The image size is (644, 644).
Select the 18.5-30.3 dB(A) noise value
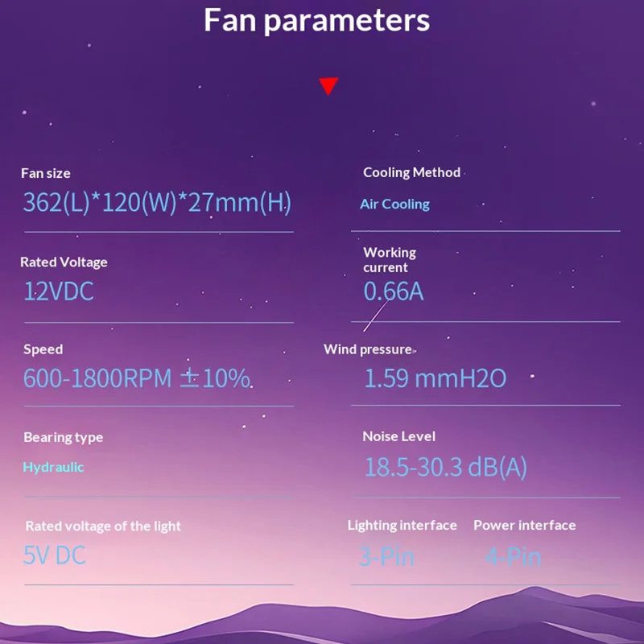point(445,467)
